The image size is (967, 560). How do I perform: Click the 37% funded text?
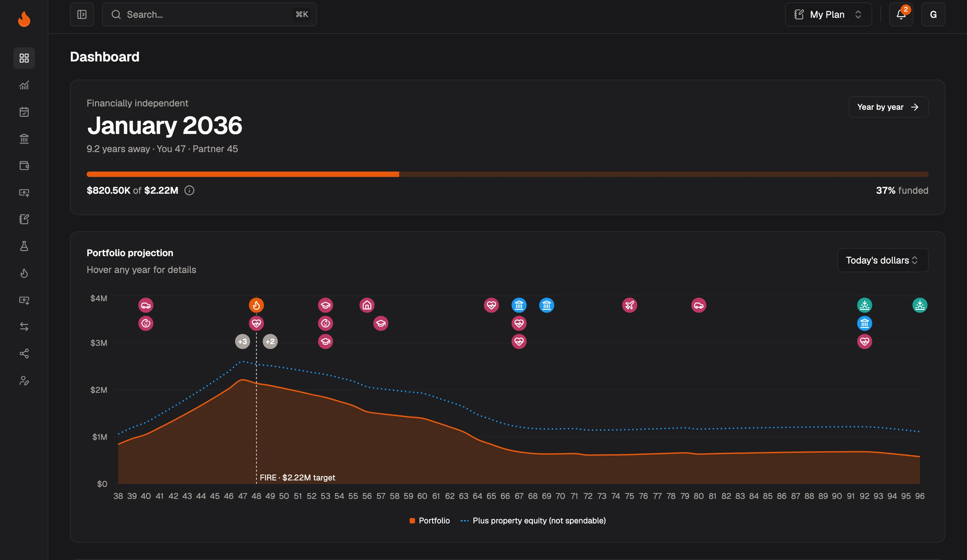[902, 190]
